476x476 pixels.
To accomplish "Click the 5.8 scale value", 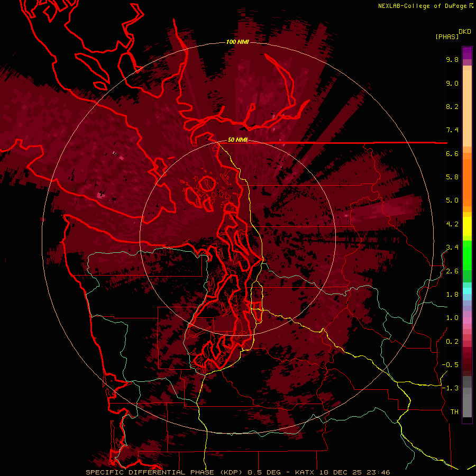I will pyautogui.click(x=452, y=177).
